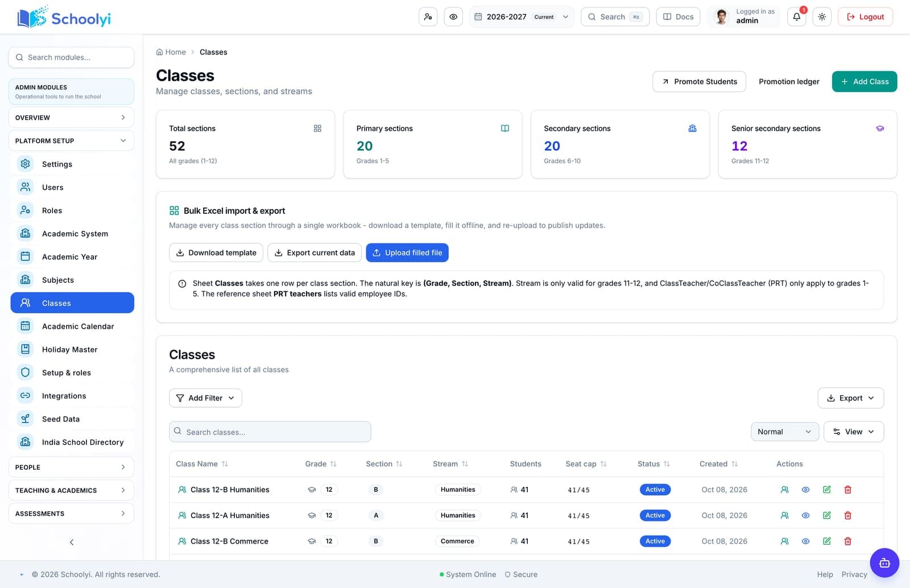Focus the Search modules field
The width and height of the screenshot is (910, 588).
coord(71,57)
